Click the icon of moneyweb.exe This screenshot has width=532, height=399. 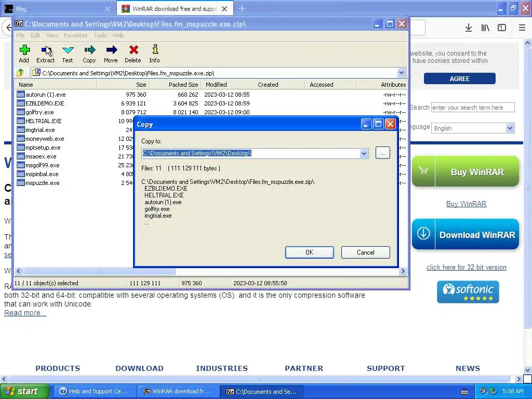point(21,138)
